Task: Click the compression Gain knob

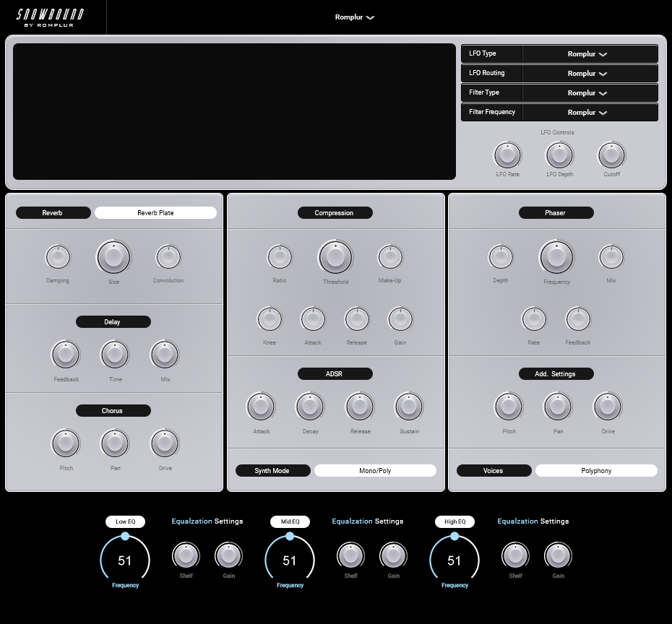Action: [400, 319]
